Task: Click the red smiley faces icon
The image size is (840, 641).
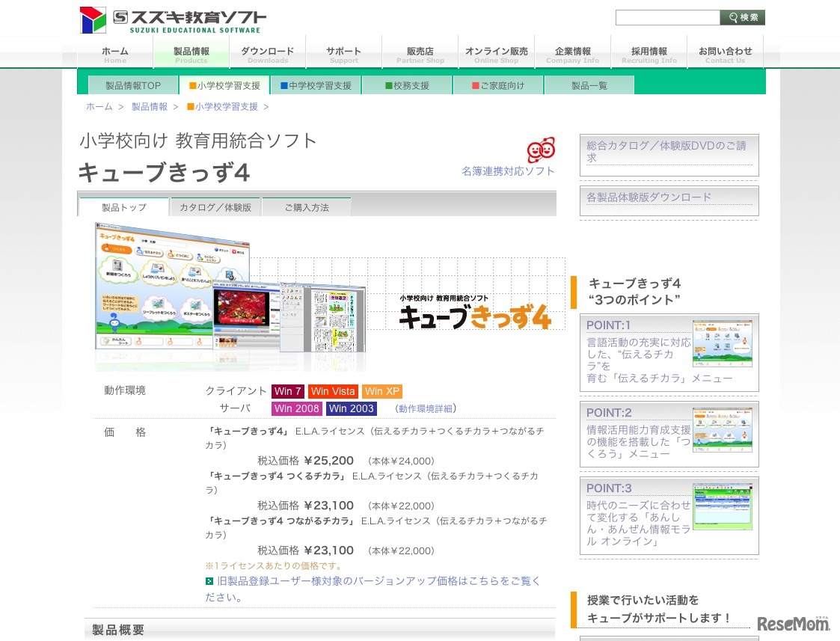Action: click(x=541, y=150)
